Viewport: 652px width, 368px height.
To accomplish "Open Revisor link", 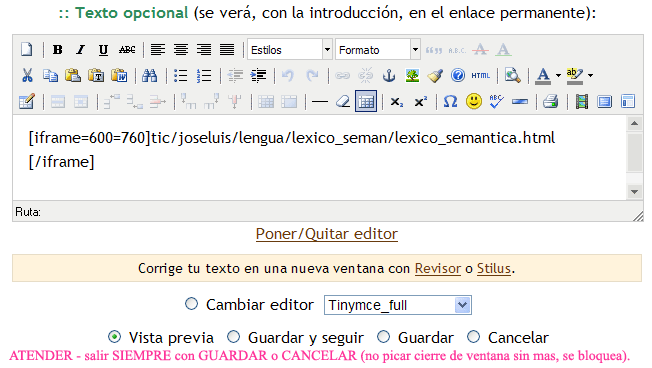I will (438, 269).
